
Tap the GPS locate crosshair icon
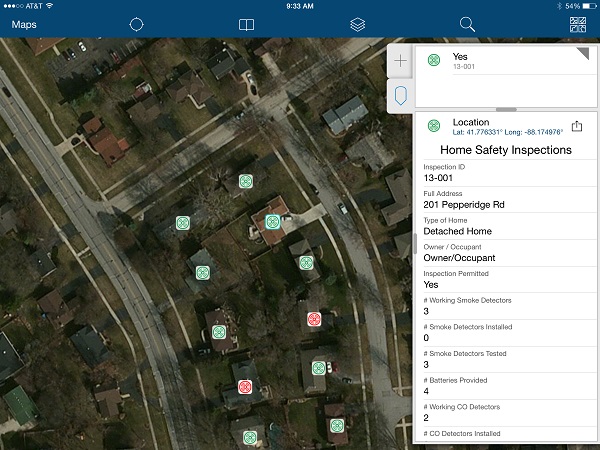[x=137, y=24]
